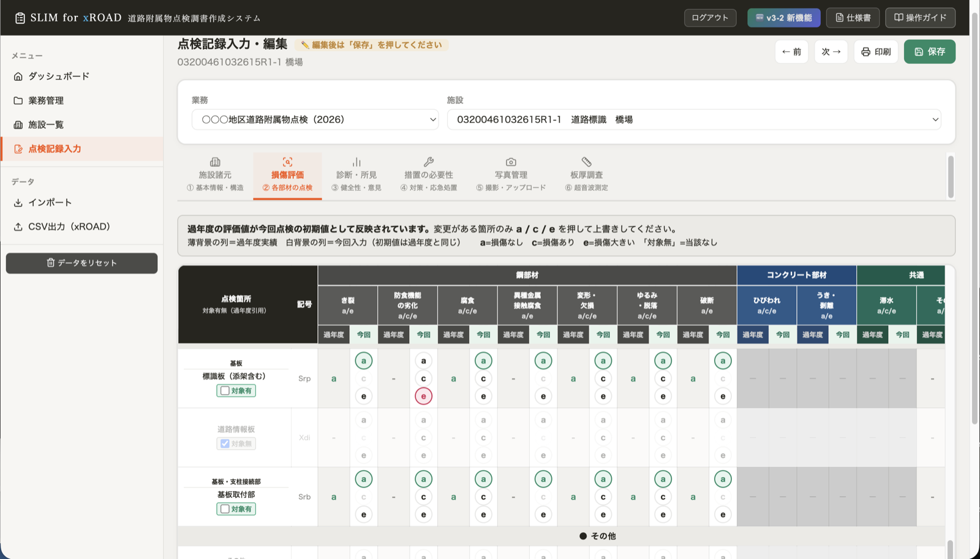Select a for Srb 変形・欠損 今回
Image resolution: width=980 pixels, height=559 pixels.
[x=603, y=479]
